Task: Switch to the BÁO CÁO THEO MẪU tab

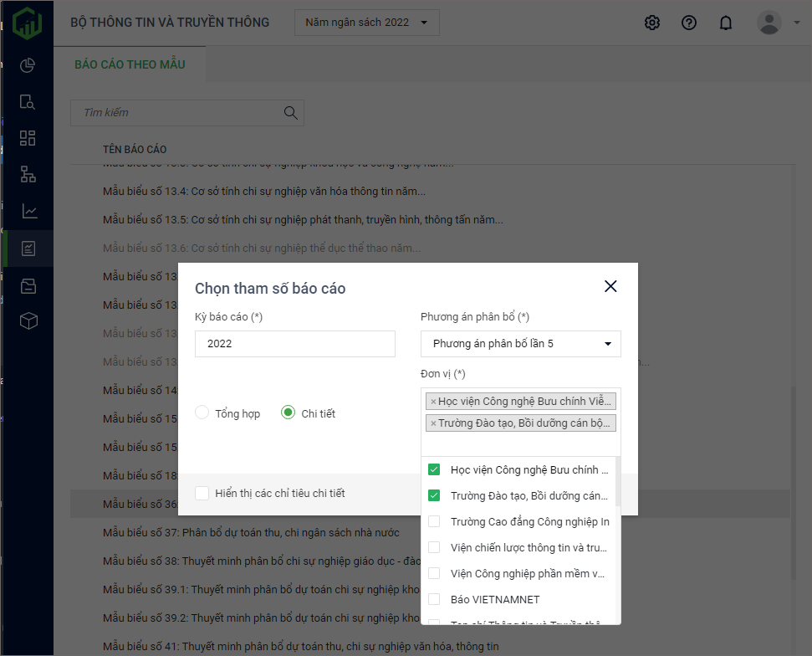Action: [130, 64]
